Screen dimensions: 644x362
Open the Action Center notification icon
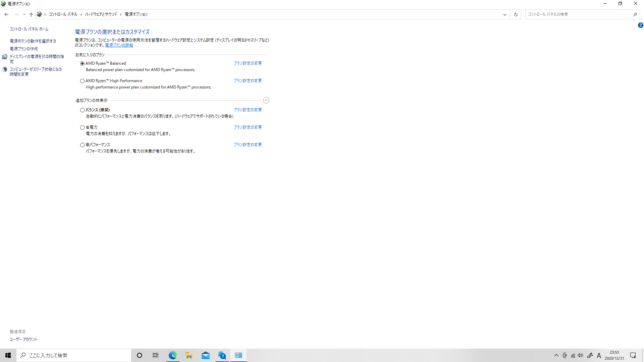[x=633, y=355]
